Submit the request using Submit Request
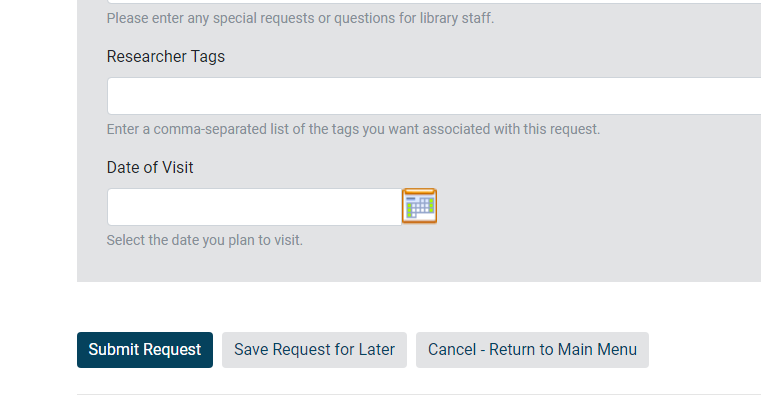Screen dimensions: 761x415 click(x=145, y=350)
